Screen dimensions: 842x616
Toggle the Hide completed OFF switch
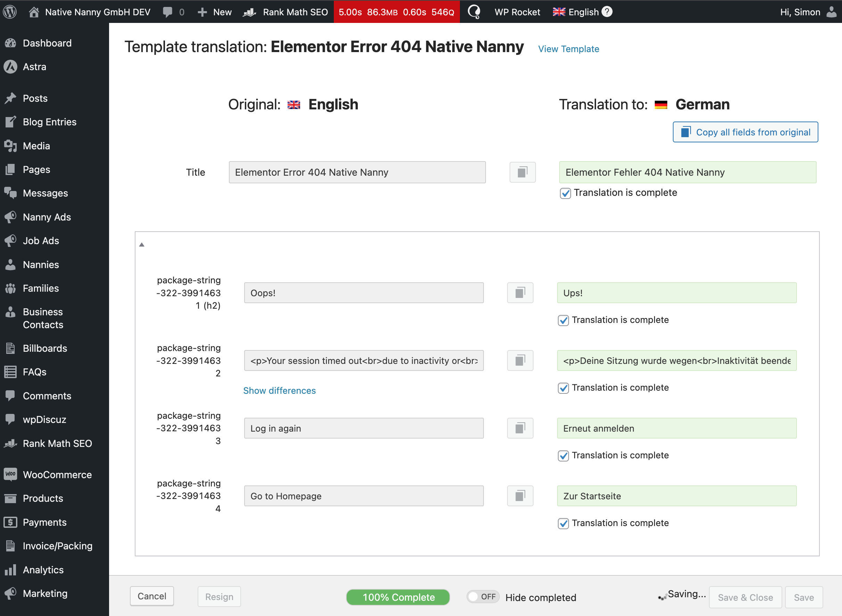click(x=482, y=597)
